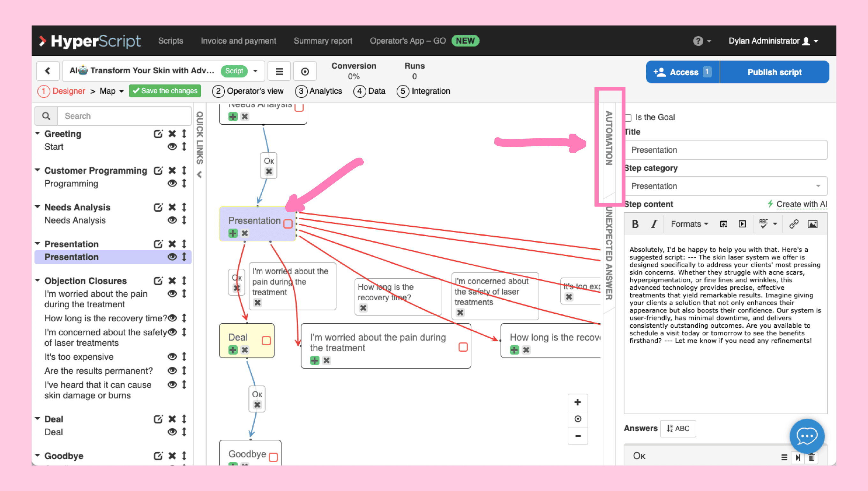Click the Italic formatting icon
This screenshot has height=491, width=868.
(x=654, y=224)
